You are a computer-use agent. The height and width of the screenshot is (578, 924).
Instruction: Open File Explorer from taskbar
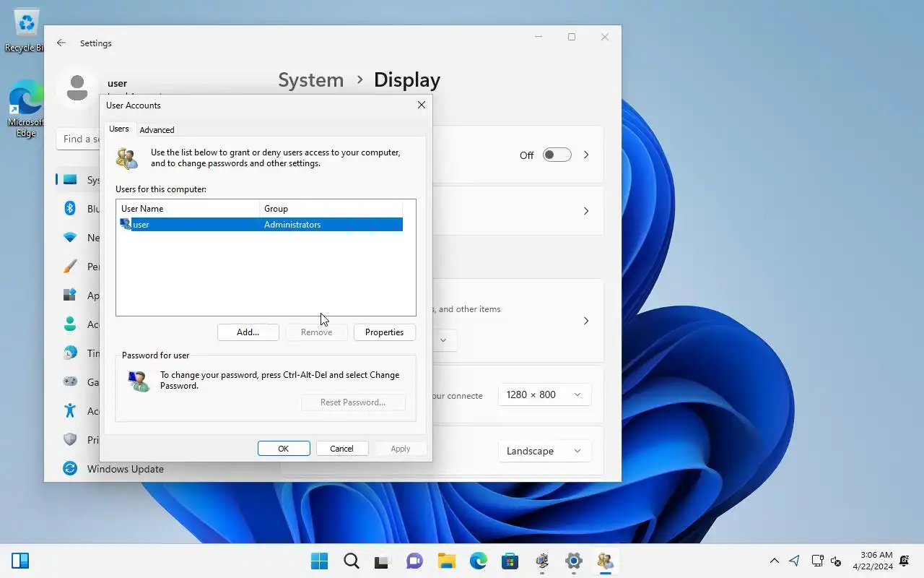[x=446, y=561]
